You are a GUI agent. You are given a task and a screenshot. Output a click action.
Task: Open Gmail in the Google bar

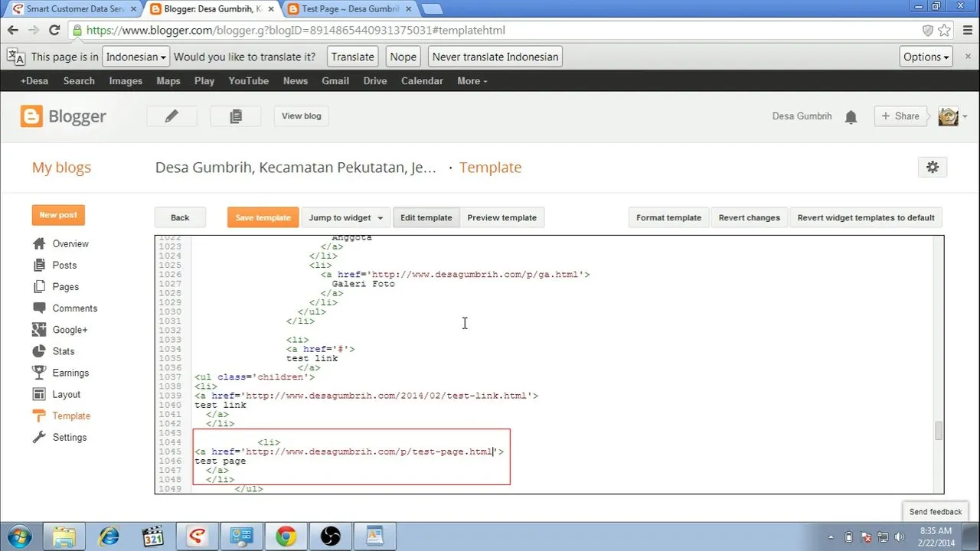(x=335, y=81)
